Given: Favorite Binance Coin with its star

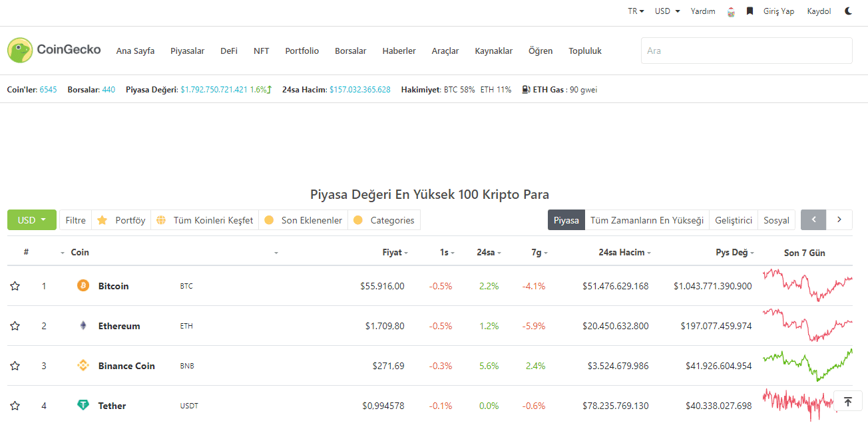Looking at the screenshot, I should [x=15, y=366].
